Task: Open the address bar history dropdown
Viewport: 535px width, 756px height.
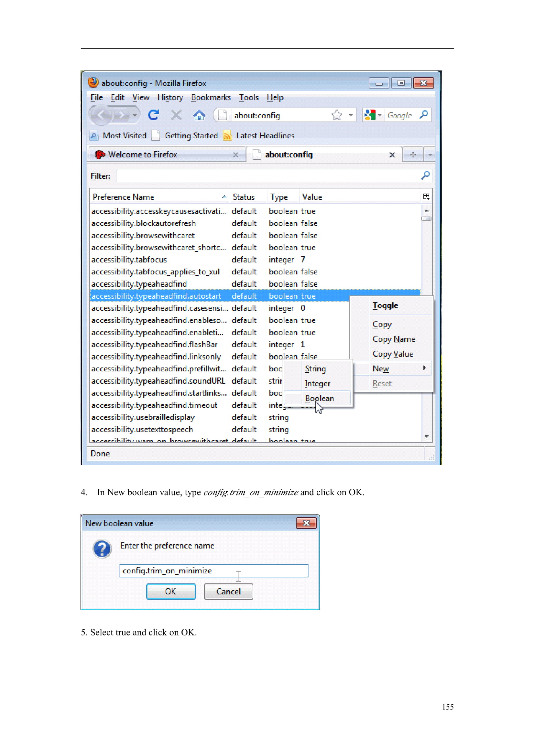Action: 351,115
